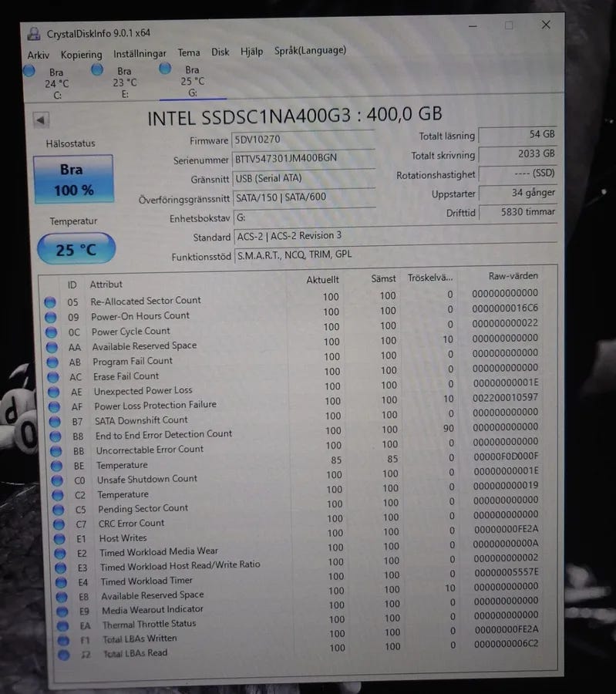Click Totalt skrivning value 2033 GB
Viewport: 616px width, 694px height.
pos(518,154)
